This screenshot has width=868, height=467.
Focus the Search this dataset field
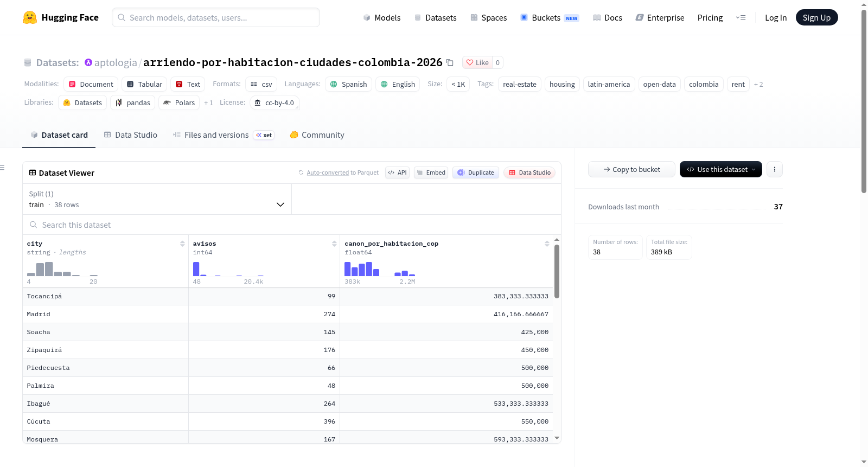(x=292, y=225)
